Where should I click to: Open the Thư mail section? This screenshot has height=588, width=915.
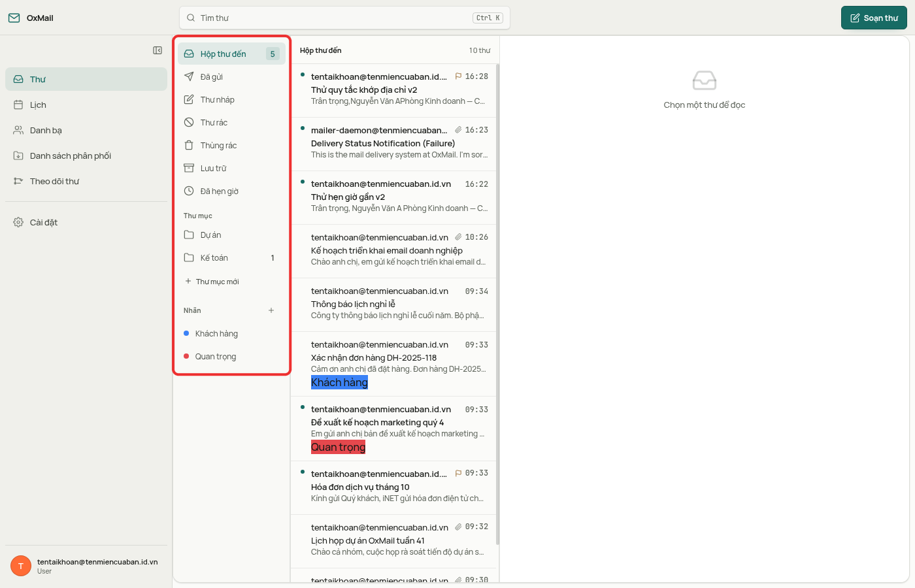[86, 79]
